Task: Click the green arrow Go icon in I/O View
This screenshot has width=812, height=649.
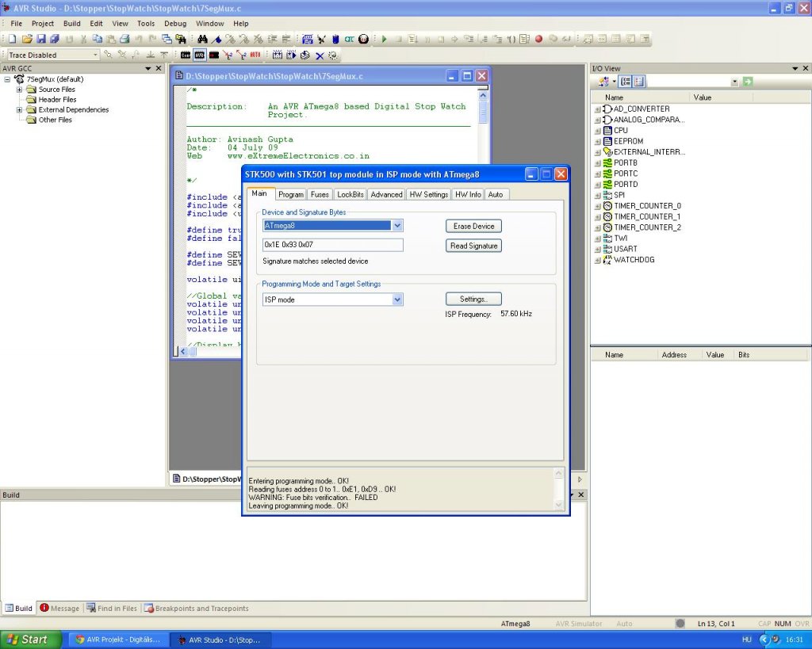Action: pyautogui.click(x=747, y=82)
